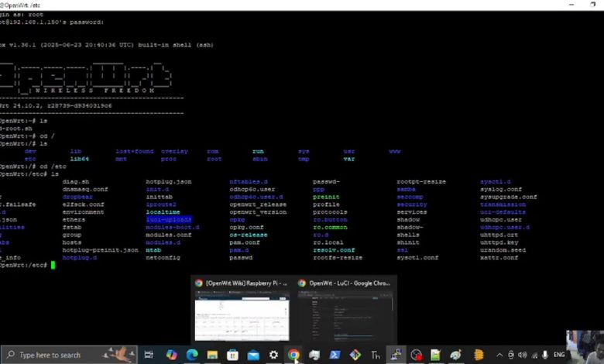
Task: Open the screen recorder taskbar icon with red dot
Action: coord(416,355)
